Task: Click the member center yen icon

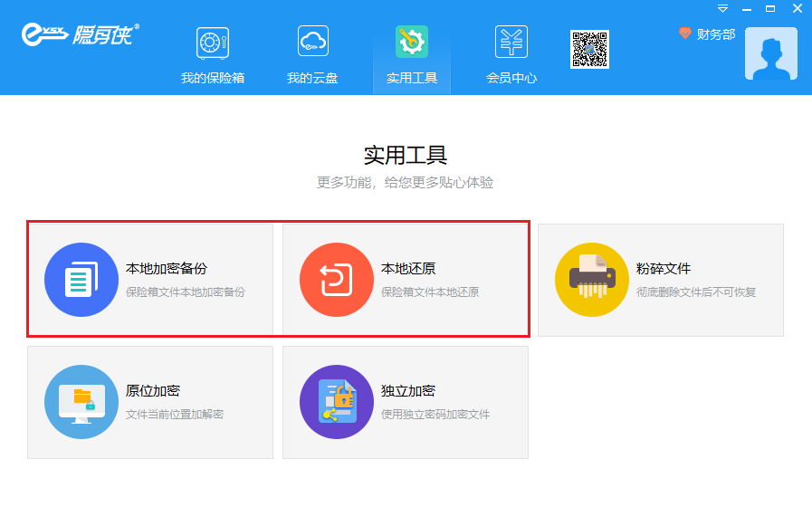Action: 511,42
